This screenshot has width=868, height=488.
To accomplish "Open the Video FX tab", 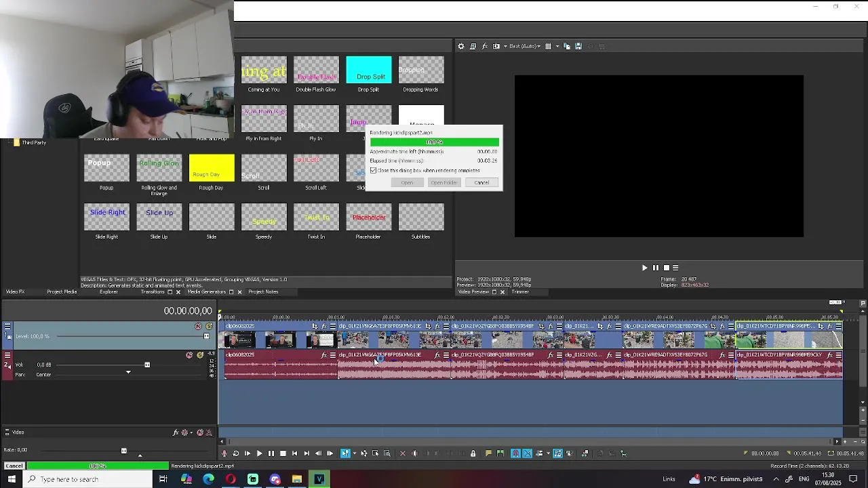I will 15,292.
